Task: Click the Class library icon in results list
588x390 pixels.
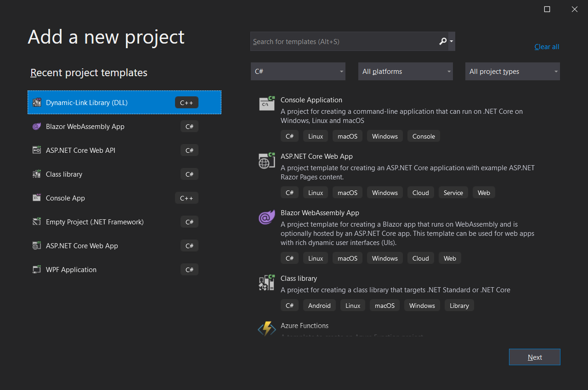Action: pos(267,282)
